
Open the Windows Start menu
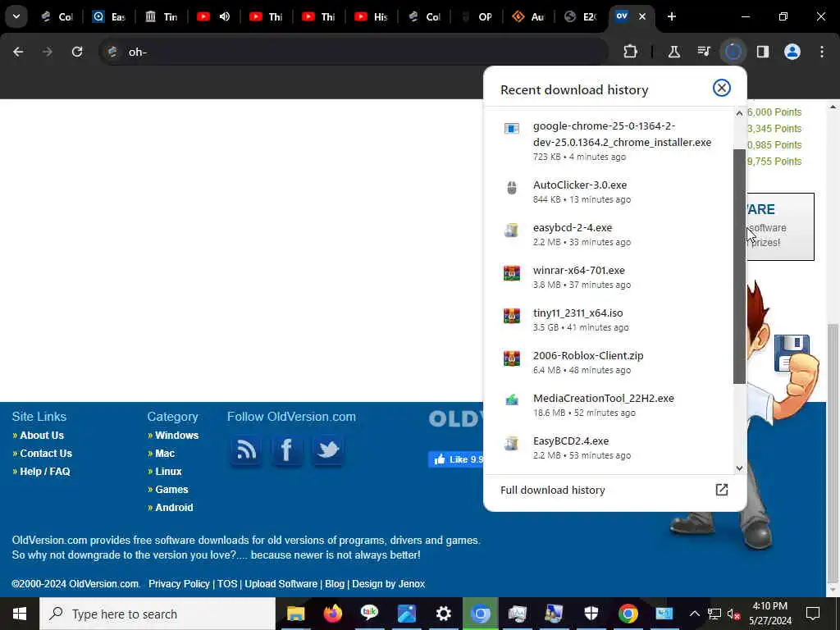[x=20, y=614]
